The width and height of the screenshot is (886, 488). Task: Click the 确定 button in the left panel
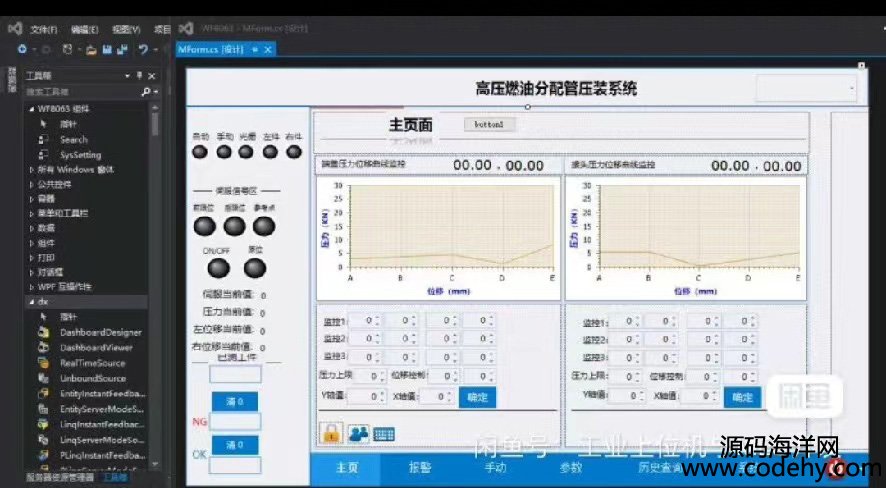[477, 396]
